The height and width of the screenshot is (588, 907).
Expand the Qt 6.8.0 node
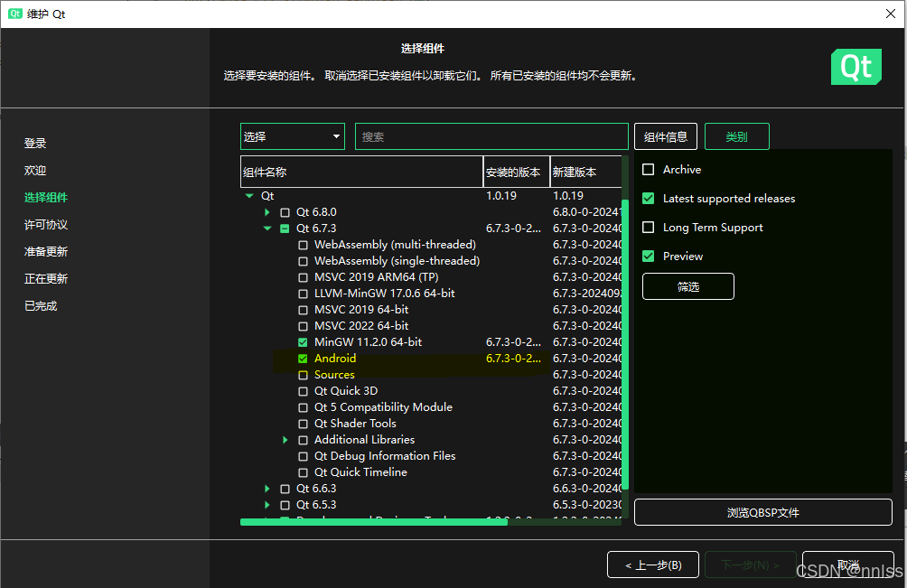point(267,212)
